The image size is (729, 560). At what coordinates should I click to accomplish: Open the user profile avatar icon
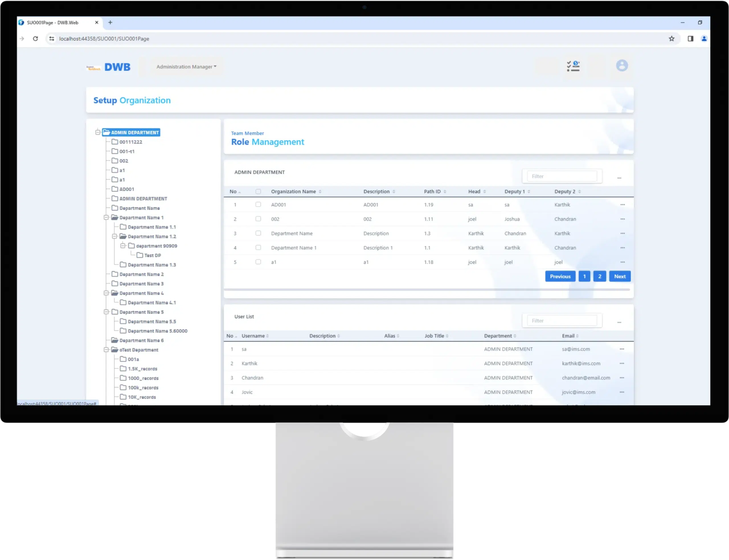click(622, 66)
